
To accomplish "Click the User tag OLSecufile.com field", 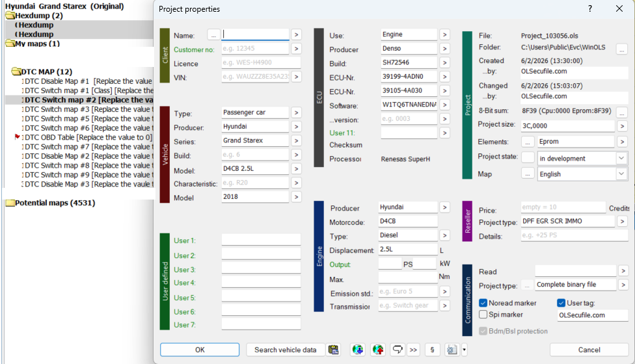I will coord(593,315).
